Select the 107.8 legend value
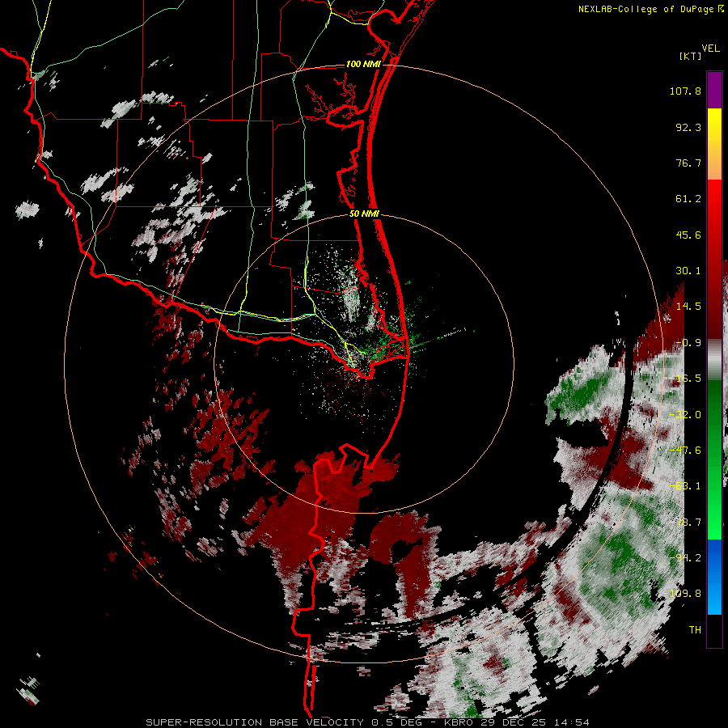728x728 pixels. coord(685,91)
